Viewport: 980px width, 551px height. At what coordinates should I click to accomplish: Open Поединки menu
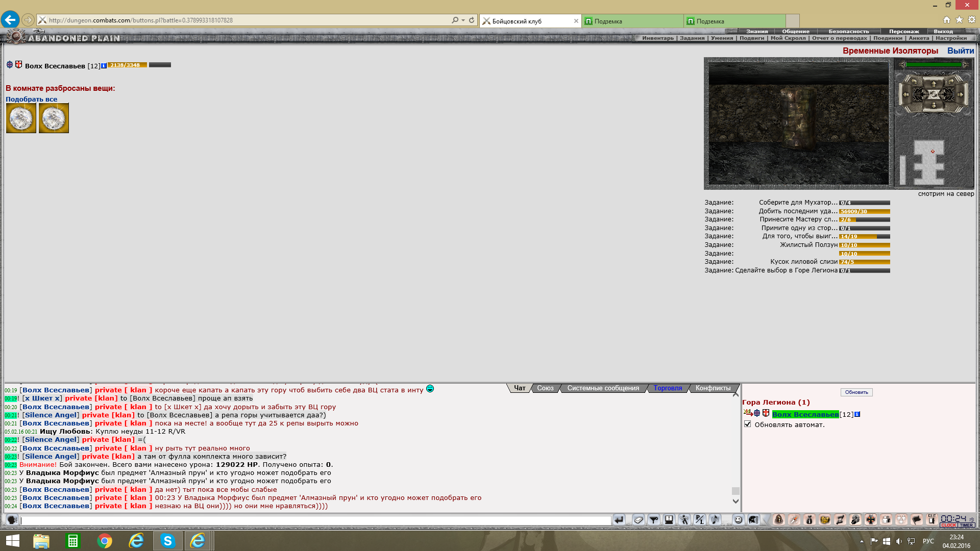coord(888,38)
